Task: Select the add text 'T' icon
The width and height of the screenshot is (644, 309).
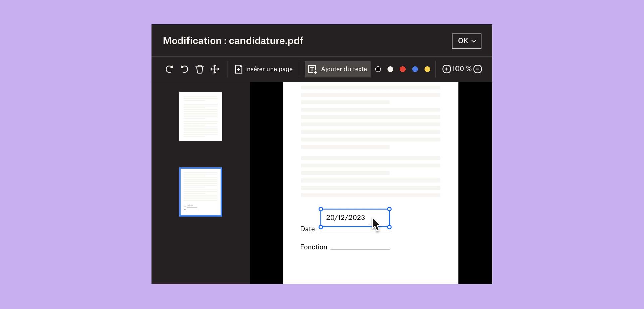Action: click(312, 69)
